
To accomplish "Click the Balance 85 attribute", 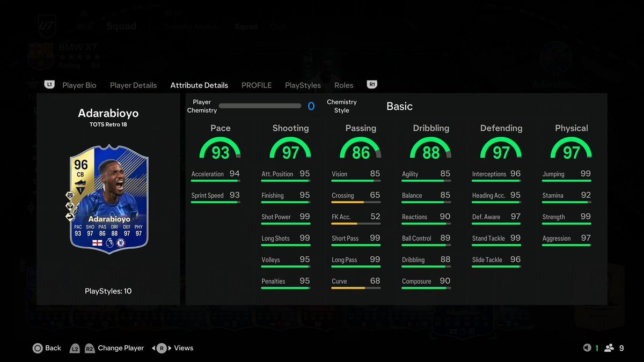I will tap(426, 196).
